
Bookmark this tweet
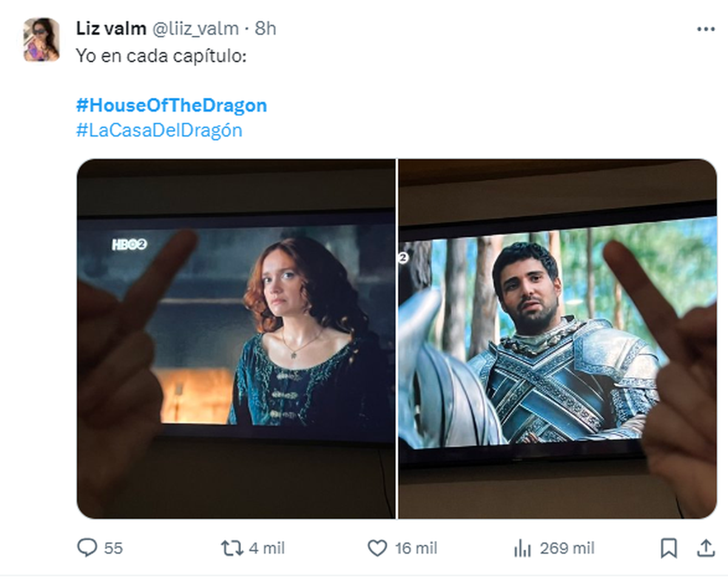[x=668, y=548]
